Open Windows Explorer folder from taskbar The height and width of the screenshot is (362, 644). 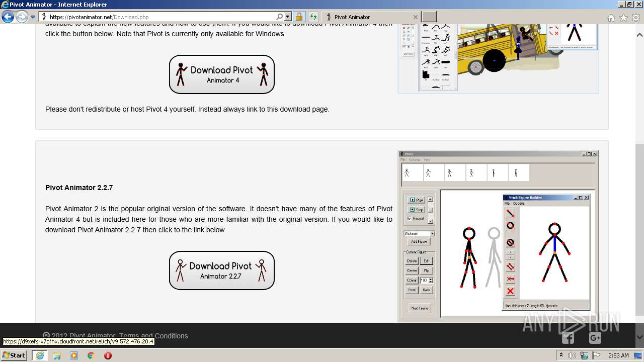coord(57,355)
